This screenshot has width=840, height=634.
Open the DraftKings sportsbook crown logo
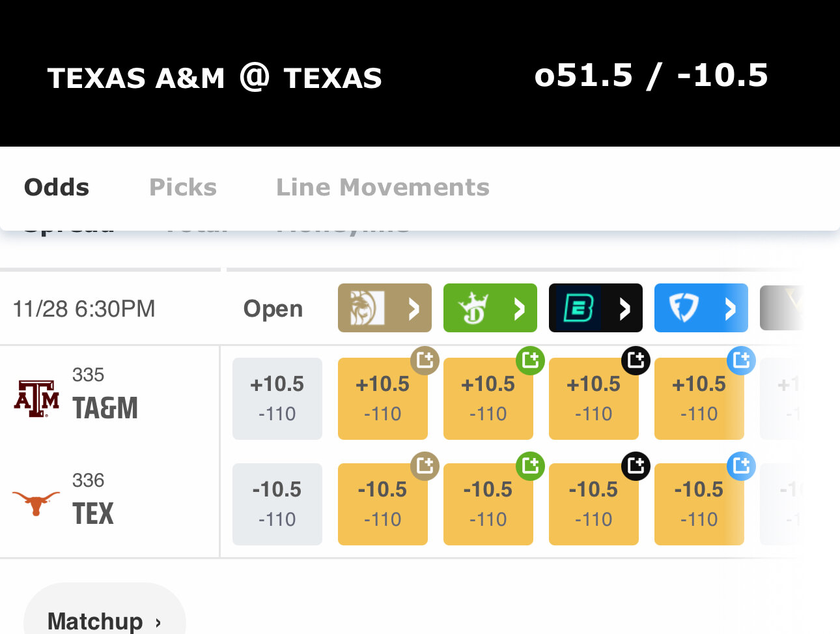click(473, 308)
